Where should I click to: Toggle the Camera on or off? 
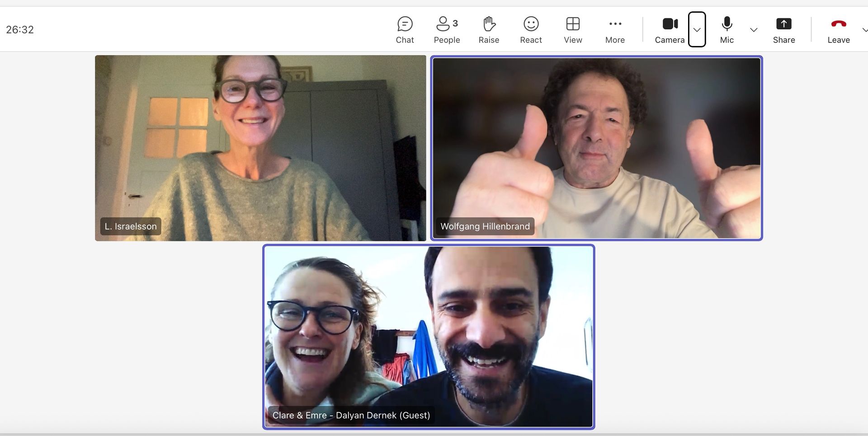click(x=670, y=30)
